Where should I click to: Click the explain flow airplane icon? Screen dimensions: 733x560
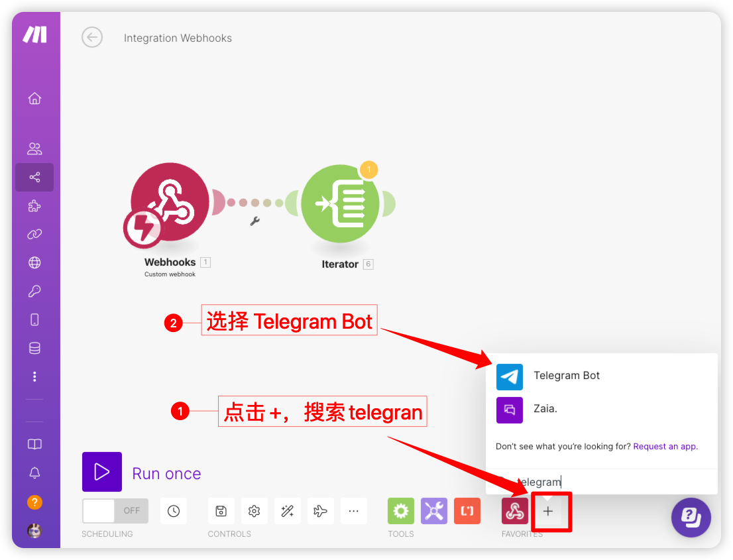point(321,511)
